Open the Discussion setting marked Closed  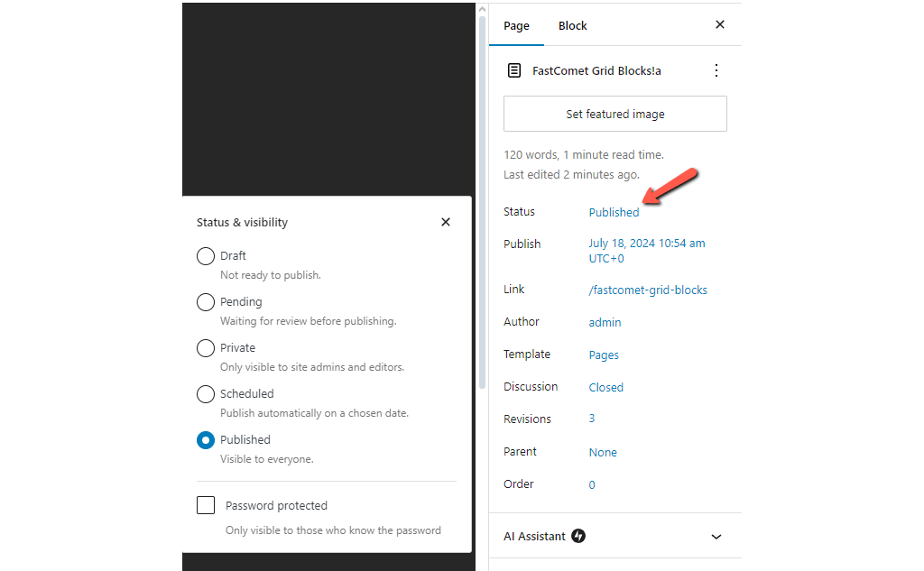[x=605, y=386]
